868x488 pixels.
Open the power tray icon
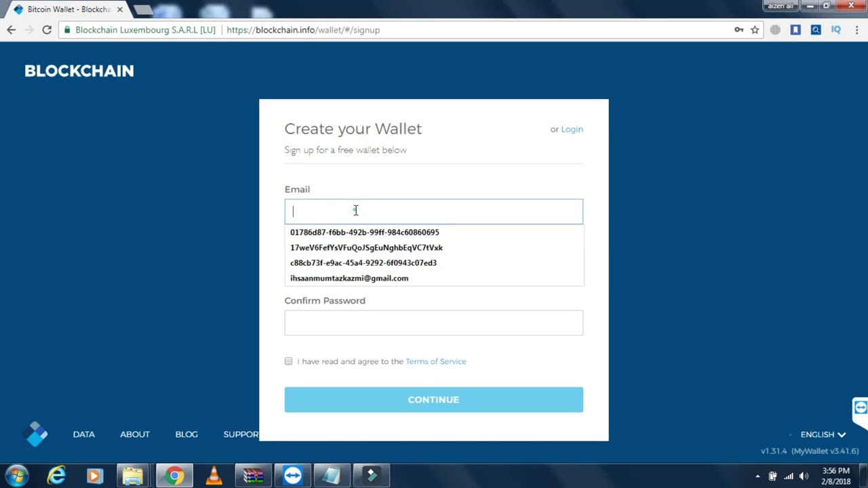(772, 476)
